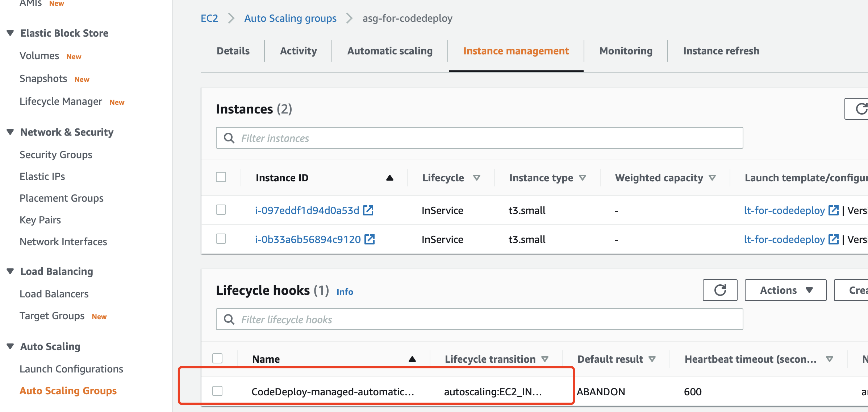The image size is (868, 412).
Task: Open Key Pairs in the sidebar
Action: (x=40, y=220)
